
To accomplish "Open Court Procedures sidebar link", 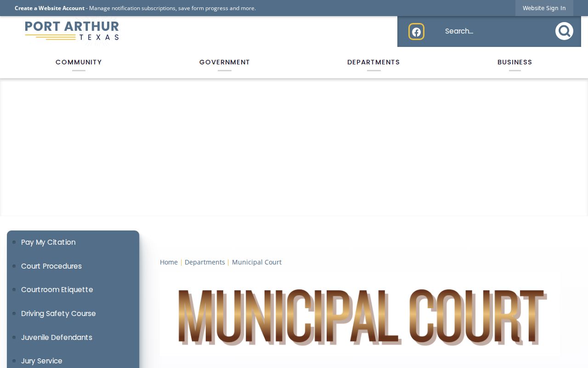I will tap(51, 266).
